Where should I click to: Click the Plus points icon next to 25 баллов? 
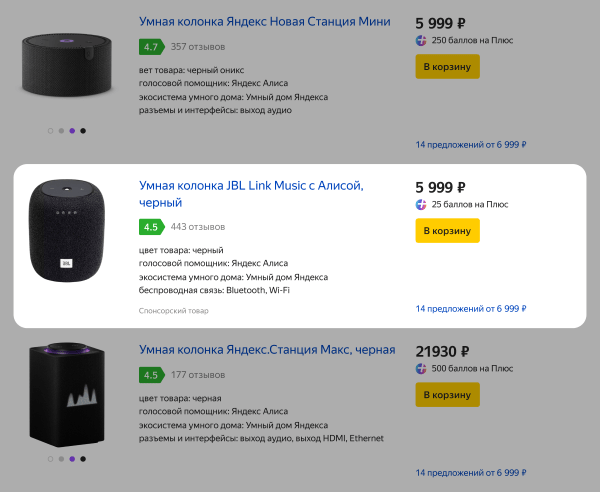click(x=421, y=204)
